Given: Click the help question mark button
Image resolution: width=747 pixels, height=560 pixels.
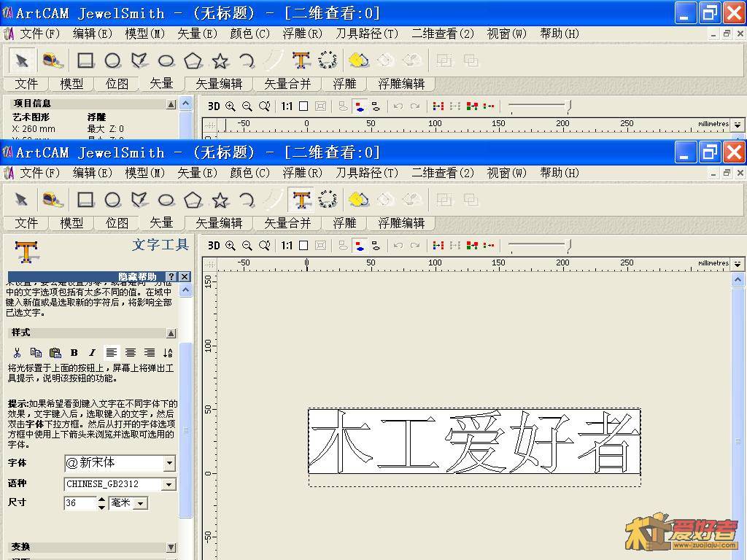Looking at the screenshot, I should [x=171, y=276].
